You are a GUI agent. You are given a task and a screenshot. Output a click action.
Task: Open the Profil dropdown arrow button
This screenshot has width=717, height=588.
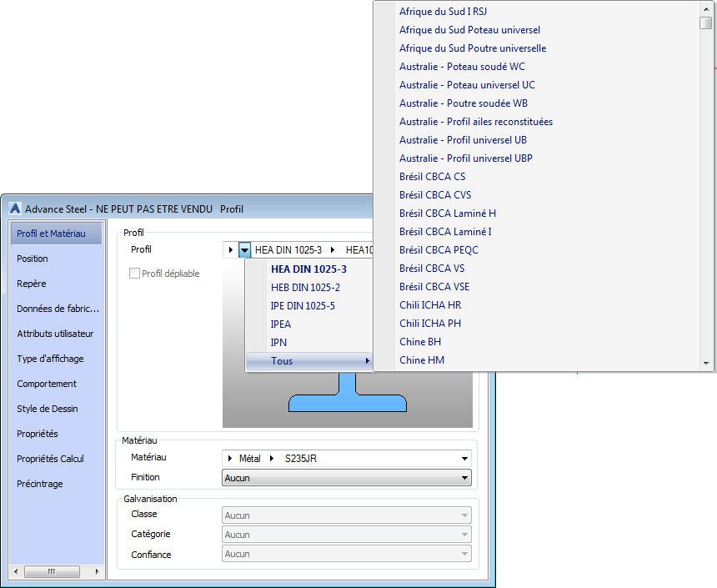(244, 250)
